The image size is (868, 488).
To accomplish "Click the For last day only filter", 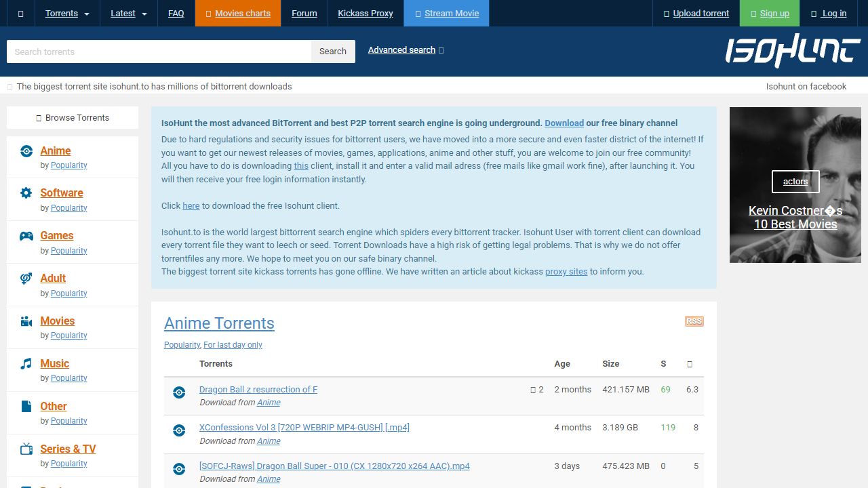I will tap(233, 345).
